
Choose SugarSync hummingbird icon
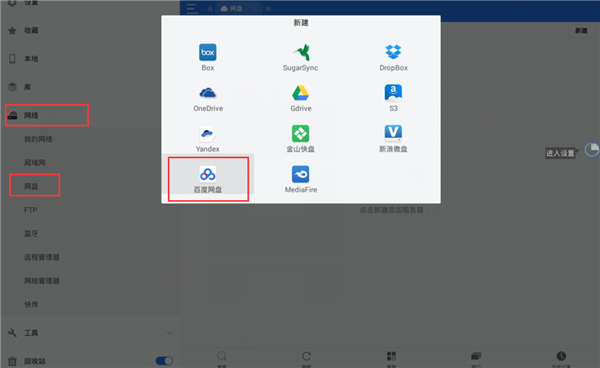(301, 52)
